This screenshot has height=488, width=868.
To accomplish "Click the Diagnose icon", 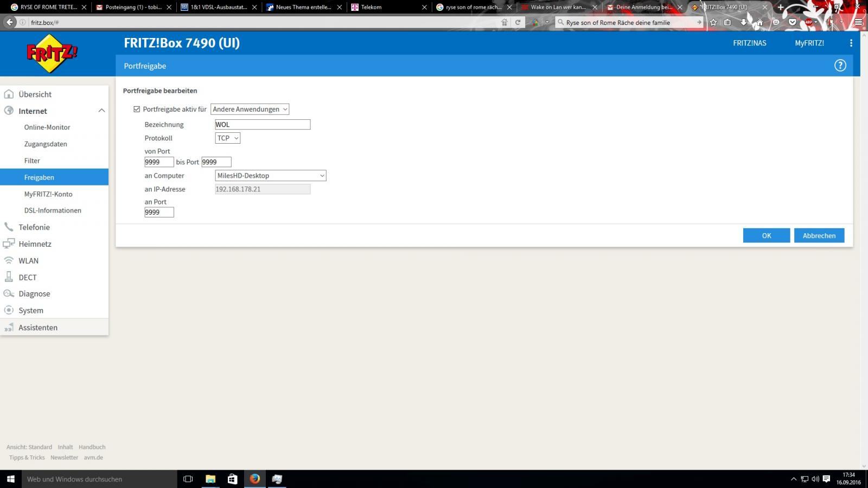I will [9, 293].
